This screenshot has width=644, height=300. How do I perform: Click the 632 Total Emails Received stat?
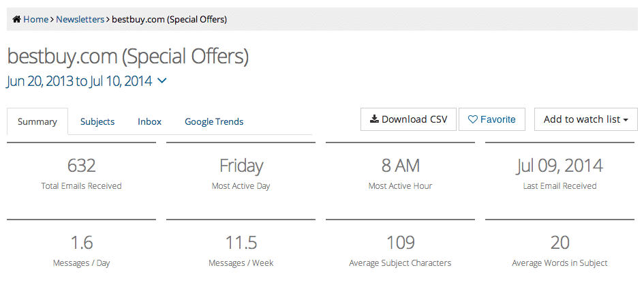81,166
